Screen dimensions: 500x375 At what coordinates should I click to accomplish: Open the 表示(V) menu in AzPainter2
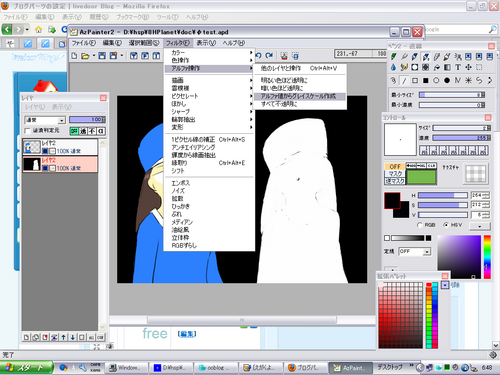tap(206, 43)
